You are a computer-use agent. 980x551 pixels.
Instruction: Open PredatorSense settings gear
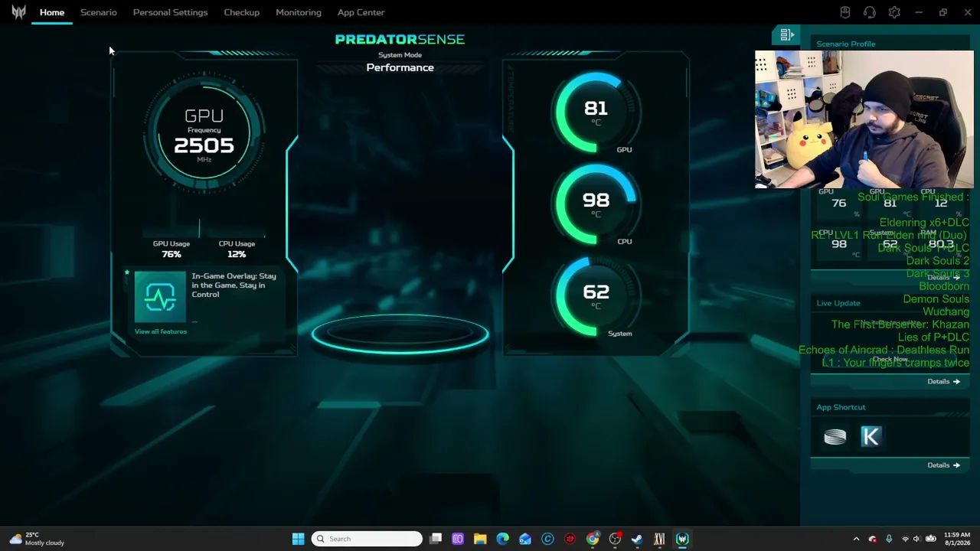tap(894, 12)
